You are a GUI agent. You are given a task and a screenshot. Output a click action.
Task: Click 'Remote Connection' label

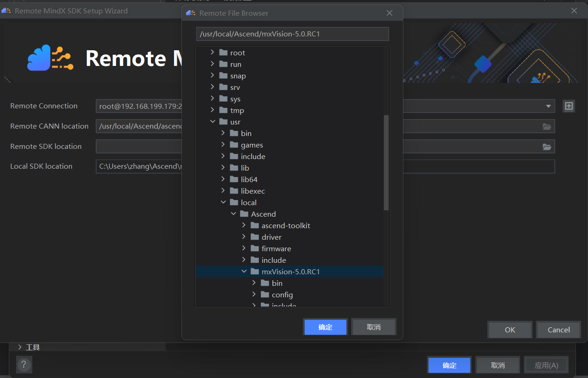44,106
